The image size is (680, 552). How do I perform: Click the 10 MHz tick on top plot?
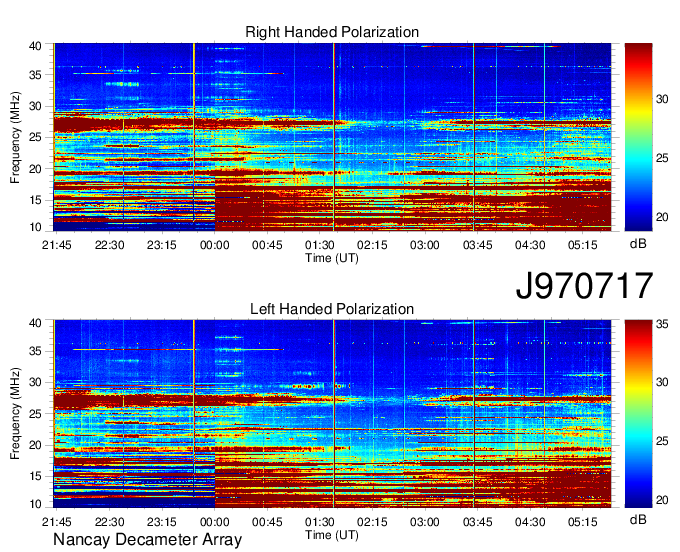[35, 227]
